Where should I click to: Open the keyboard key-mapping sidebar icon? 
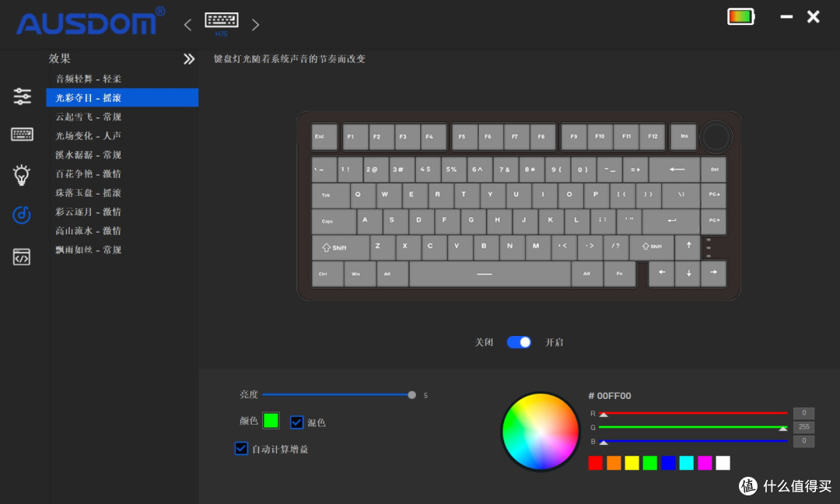(22, 134)
